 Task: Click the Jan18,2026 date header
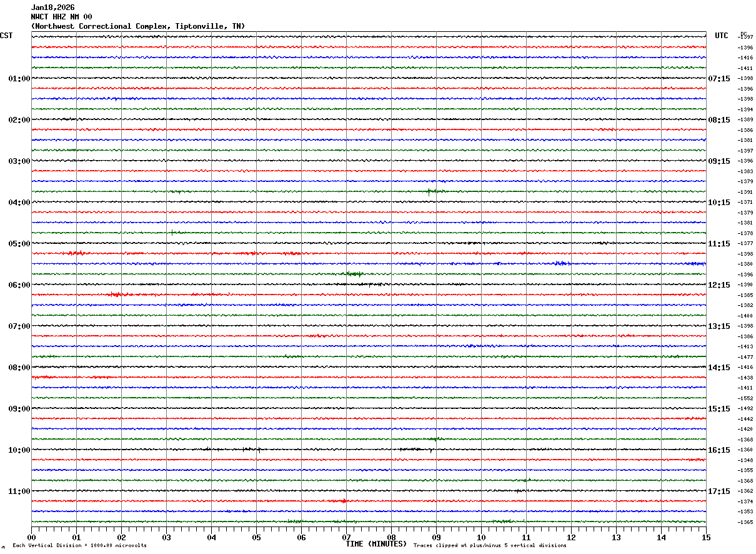coord(52,8)
